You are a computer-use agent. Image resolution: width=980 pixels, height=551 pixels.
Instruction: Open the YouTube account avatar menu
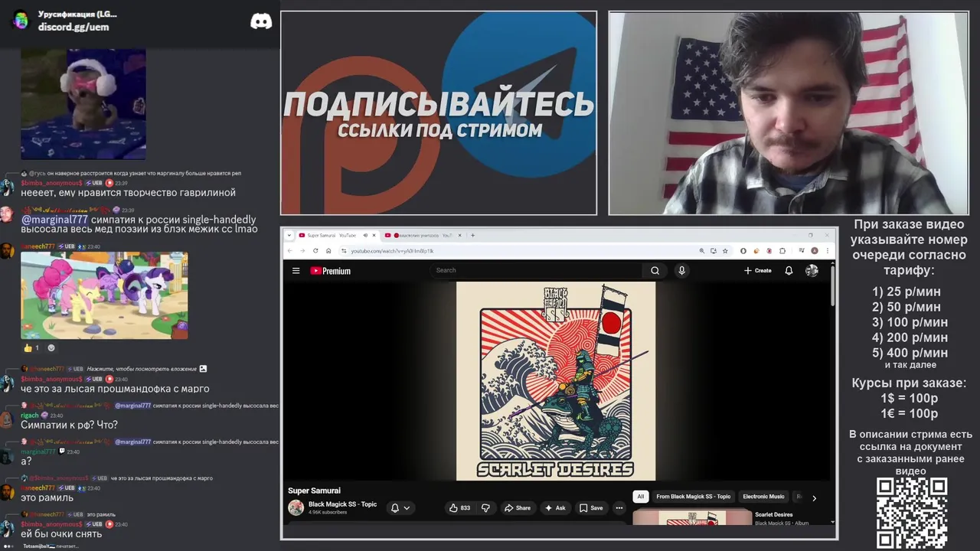[812, 271]
